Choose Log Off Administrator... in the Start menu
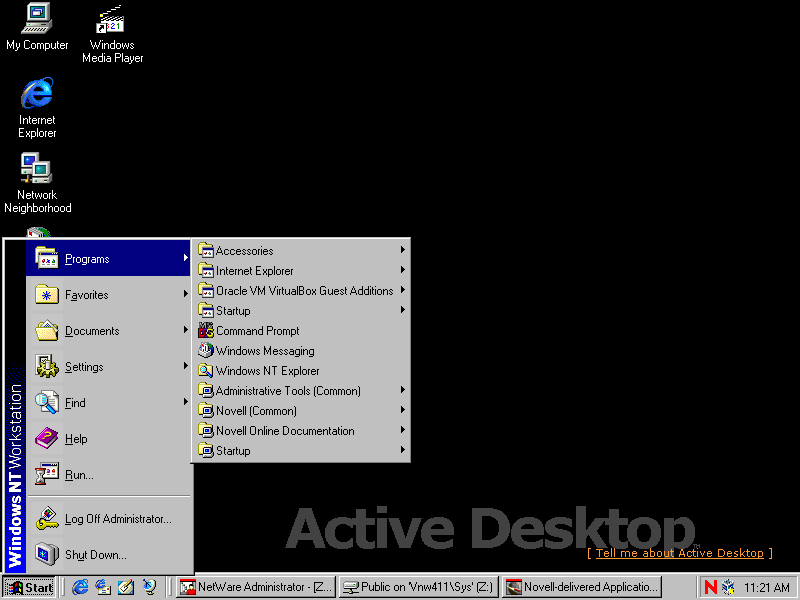The image size is (800, 600). pos(109,519)
